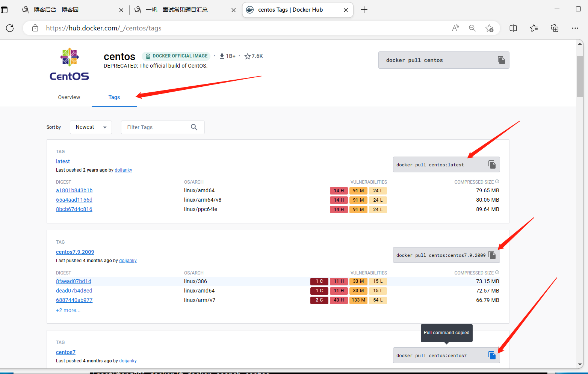Open doijanky profile under latest tag
The image size is (588, 374).
123,170
